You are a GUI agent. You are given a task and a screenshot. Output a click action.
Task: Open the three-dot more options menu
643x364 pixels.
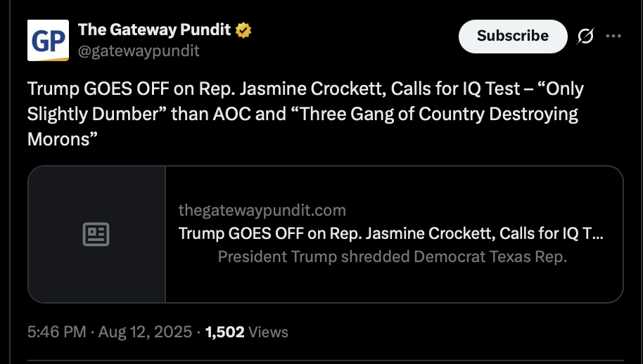click(613, 36)
